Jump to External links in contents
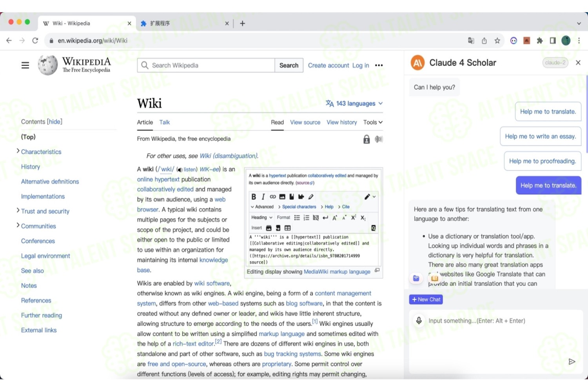 pos(39,330)
